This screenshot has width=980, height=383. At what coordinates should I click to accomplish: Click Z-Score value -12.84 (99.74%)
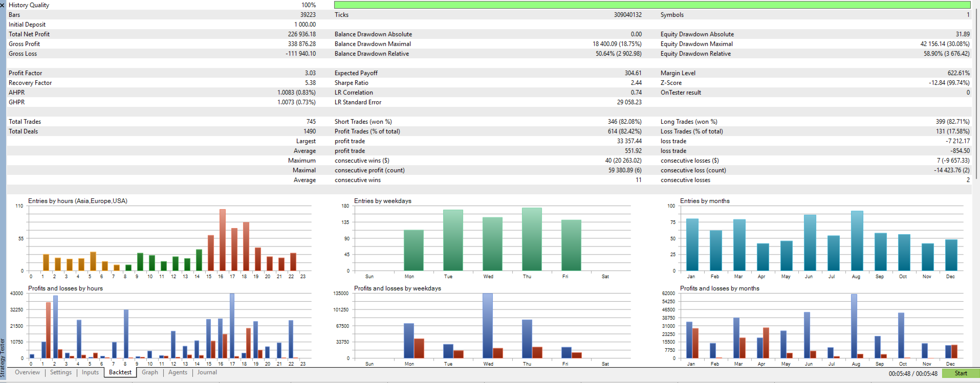tap(949, 83)
